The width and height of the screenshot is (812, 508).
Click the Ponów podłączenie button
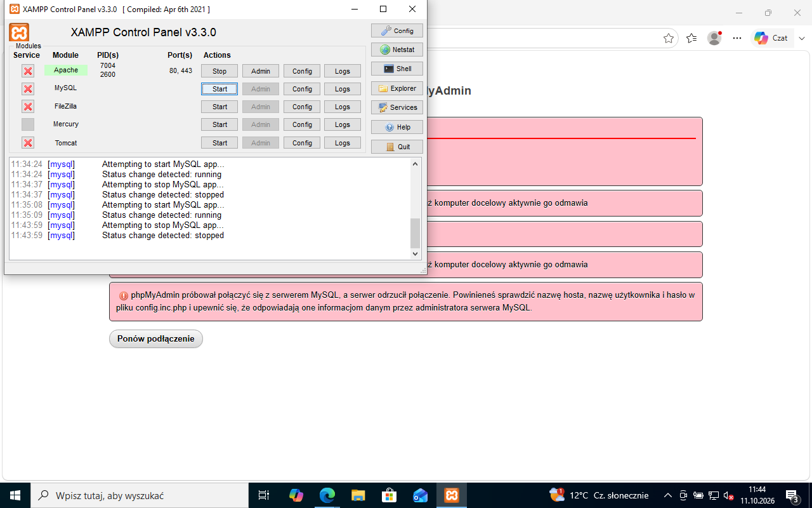click(156, 339)
